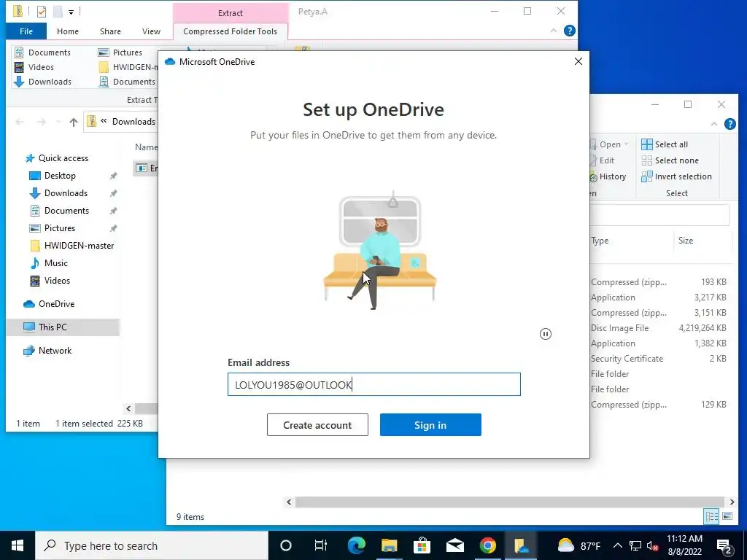Screen dimensions: 747x560
Task: Click Invert selection in back window
Action: [676, 176]
